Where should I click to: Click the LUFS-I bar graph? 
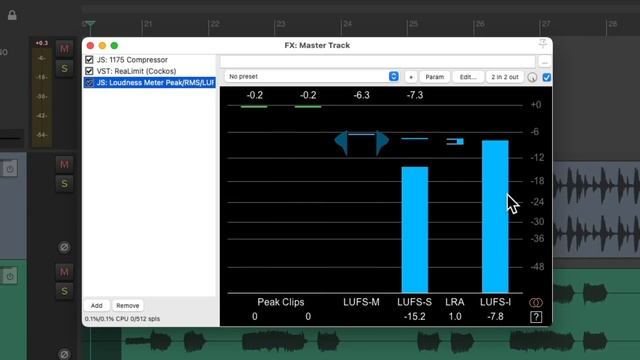(x=495, y=216)
